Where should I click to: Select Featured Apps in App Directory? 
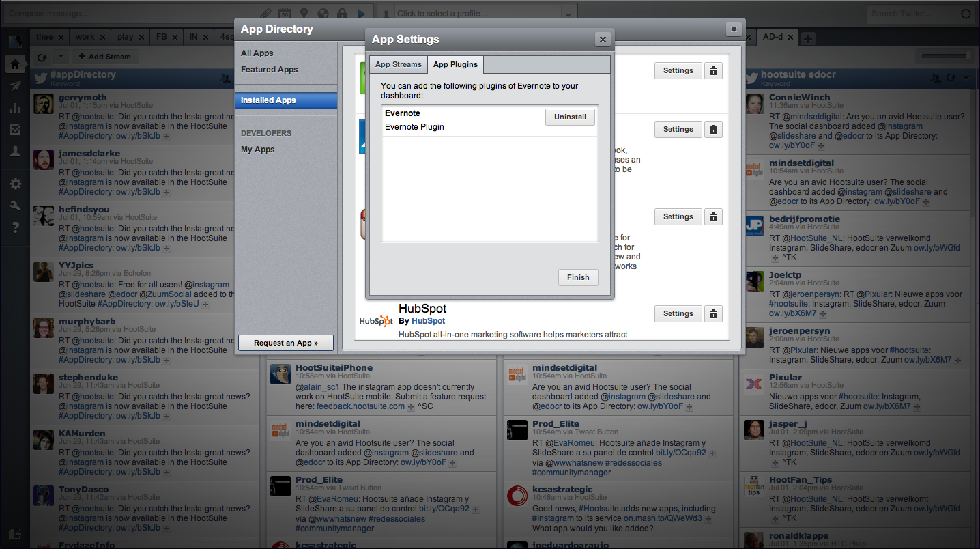click(270, 70)
